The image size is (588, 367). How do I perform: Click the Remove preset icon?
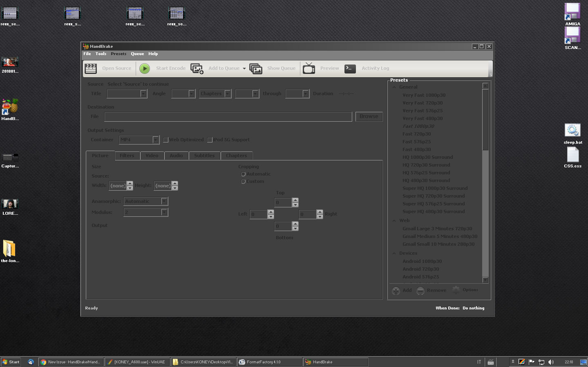(420, 290)
